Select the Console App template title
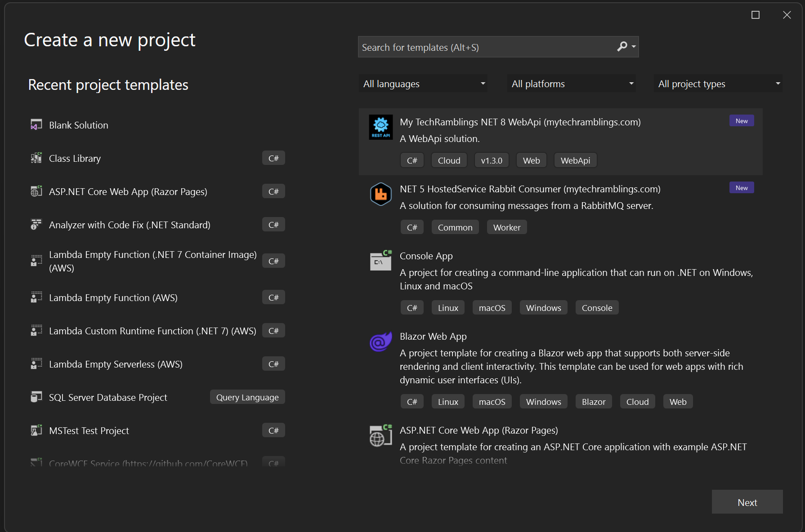Image resolution: width=805 pixels, height=532 pixels. 426,256
